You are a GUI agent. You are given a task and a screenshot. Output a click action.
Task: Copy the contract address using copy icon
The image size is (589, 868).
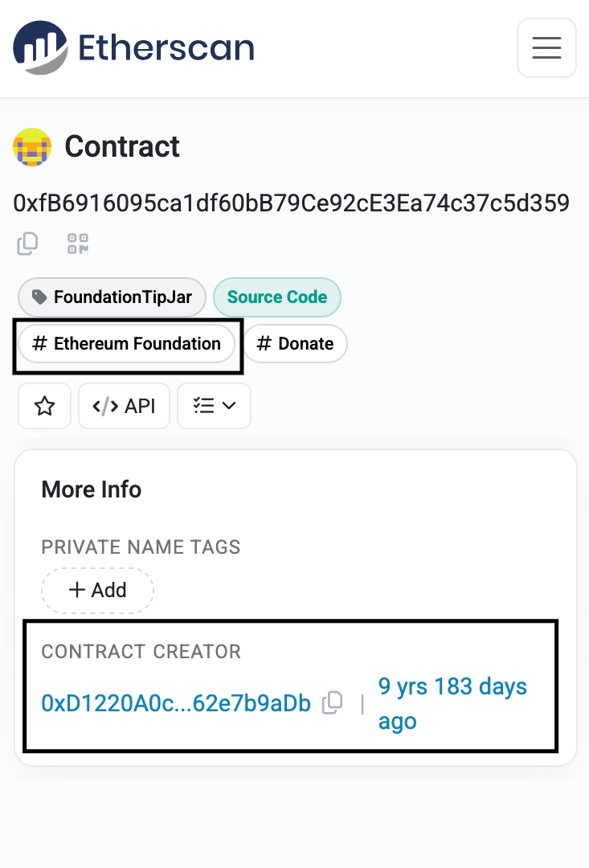click(27, 244)
